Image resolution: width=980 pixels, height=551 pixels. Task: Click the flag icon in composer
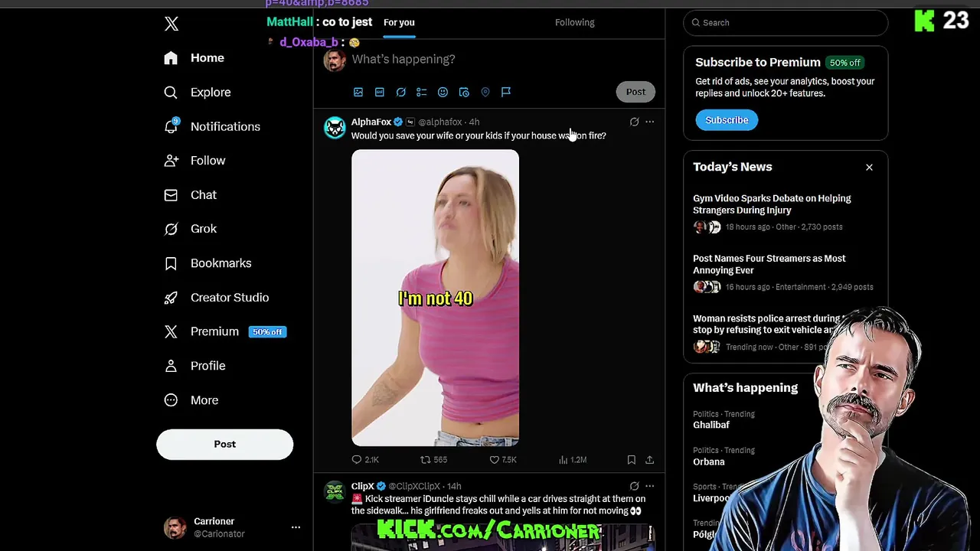point(506,92)
